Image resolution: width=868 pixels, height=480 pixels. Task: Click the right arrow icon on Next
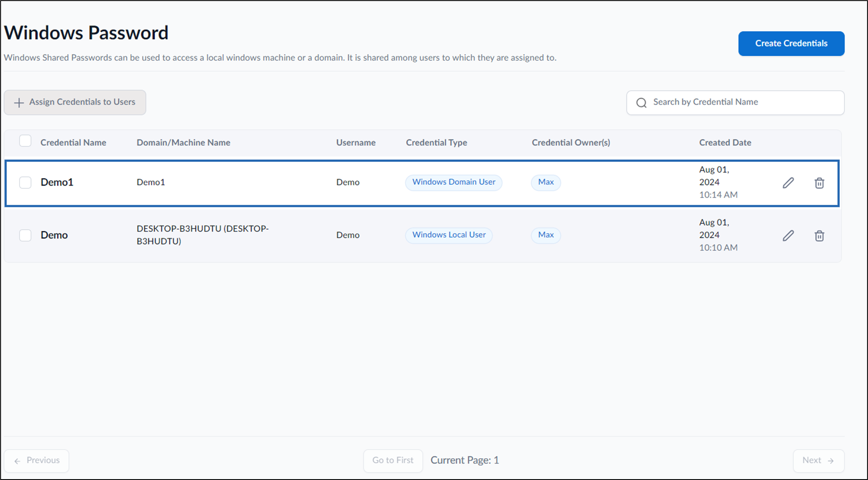pos(831,461)
